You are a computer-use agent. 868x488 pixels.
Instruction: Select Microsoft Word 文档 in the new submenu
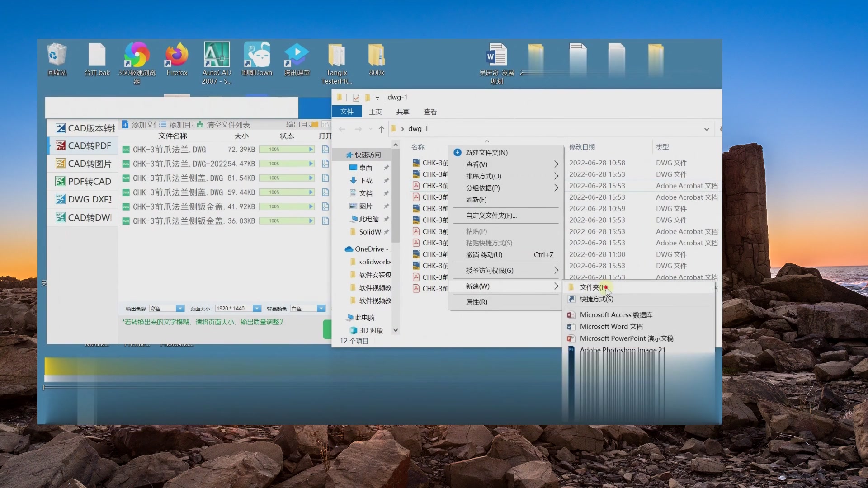[611, 327]
